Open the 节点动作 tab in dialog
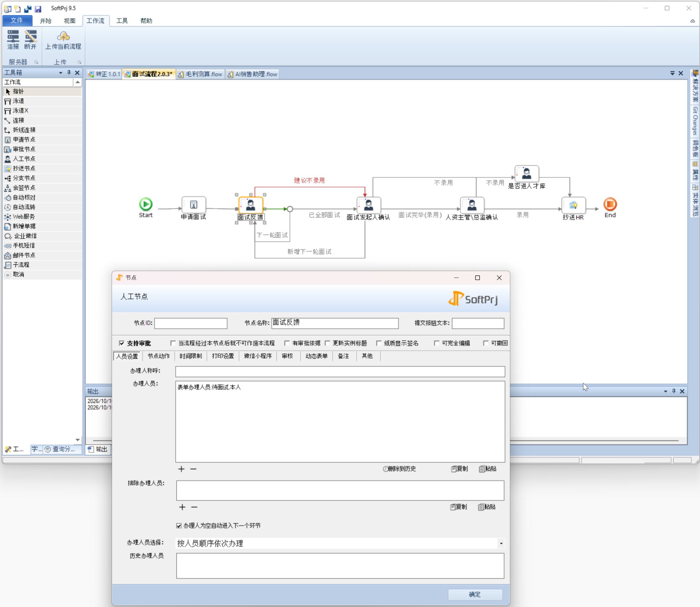This screenshot has height=607, width=700. [159, 356]
